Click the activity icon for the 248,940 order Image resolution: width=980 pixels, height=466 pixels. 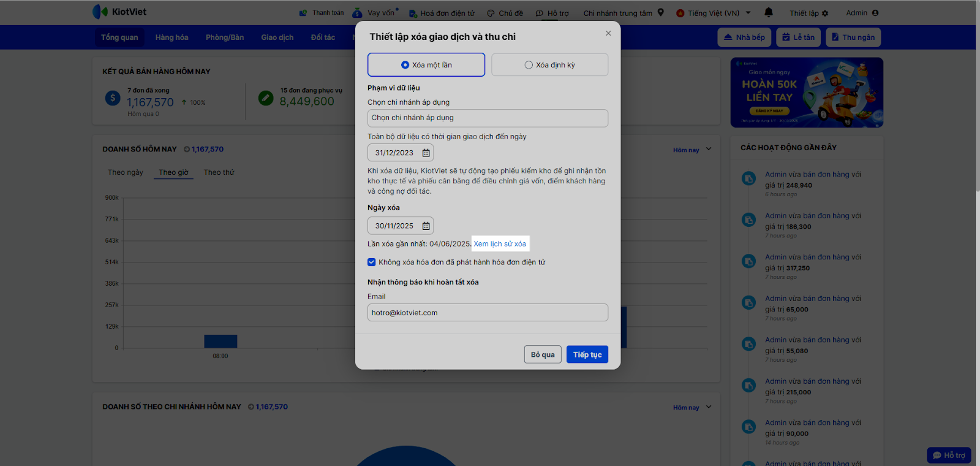pos(748,178)
